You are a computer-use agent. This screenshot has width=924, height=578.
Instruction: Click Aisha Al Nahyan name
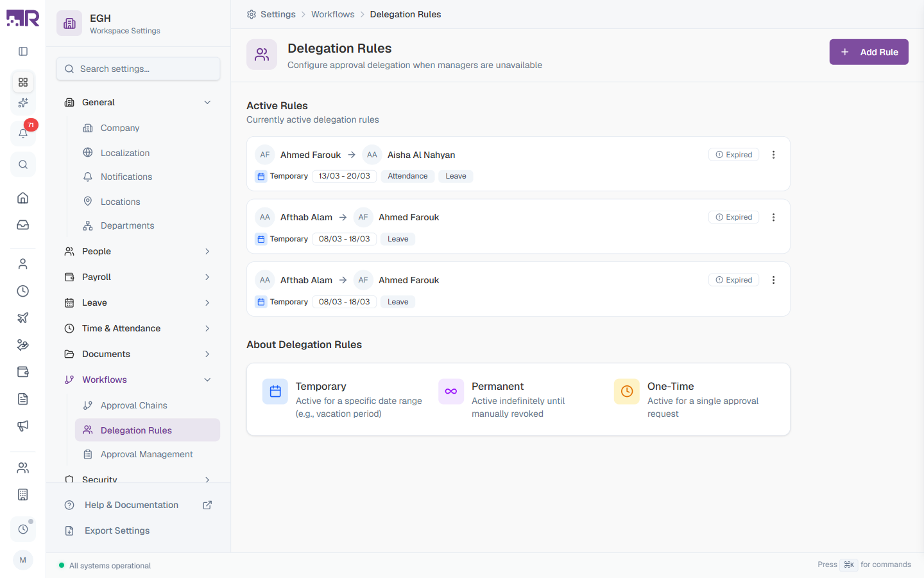(421, 155)
